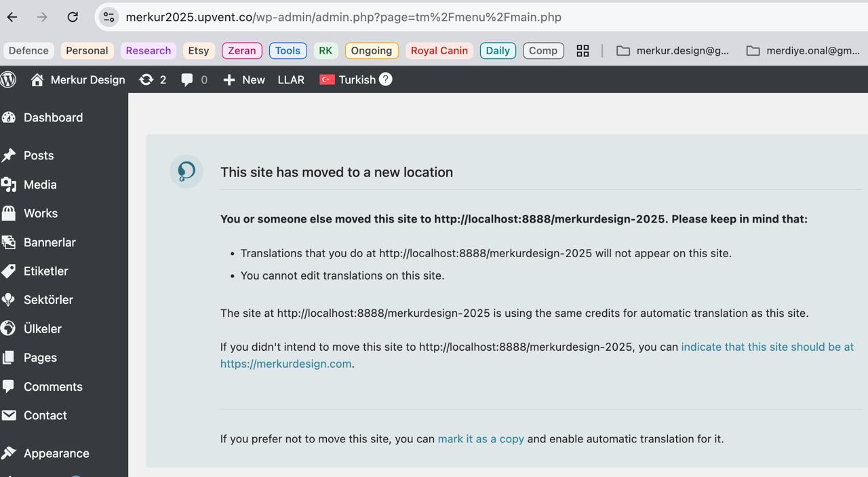Reload the current page
Image resolution: width=868 pixels, height=477 pixels.
point(73,17)
